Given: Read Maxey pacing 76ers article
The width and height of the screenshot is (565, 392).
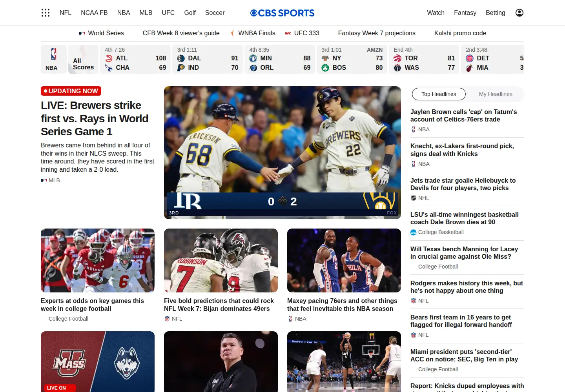Looking at the screenshot, I should point(342,305).
